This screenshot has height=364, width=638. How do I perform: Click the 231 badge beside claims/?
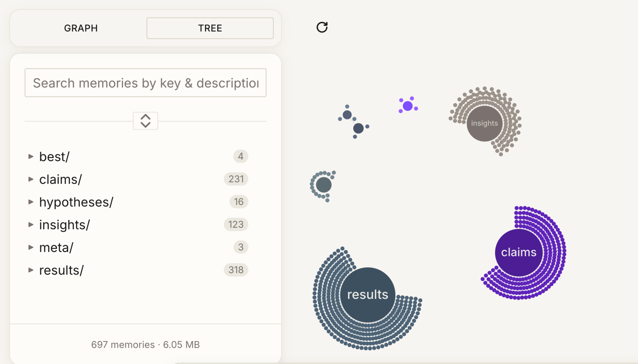(236, 179)
